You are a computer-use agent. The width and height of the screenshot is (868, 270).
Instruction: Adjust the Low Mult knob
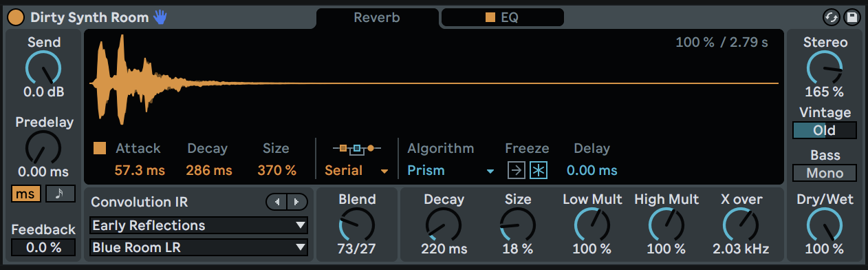[x=592, y=225]
